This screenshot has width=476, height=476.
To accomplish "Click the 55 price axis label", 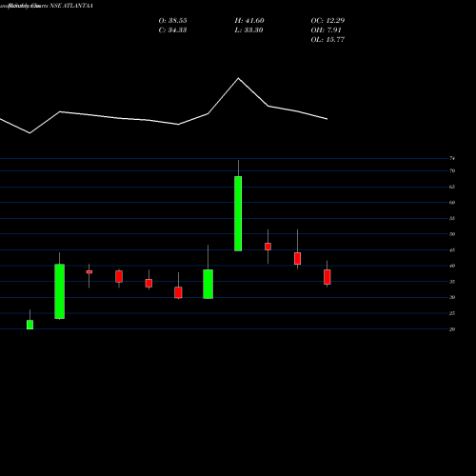I will (452, 218).
